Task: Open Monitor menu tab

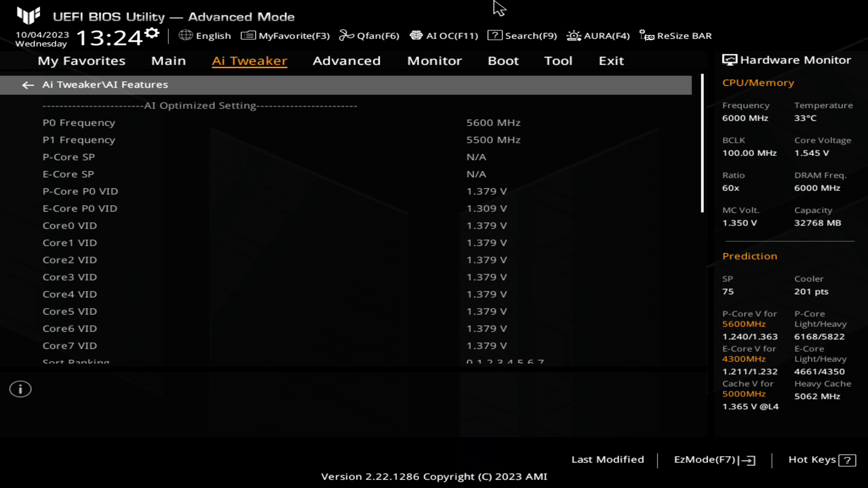Action: coord(434,60)
